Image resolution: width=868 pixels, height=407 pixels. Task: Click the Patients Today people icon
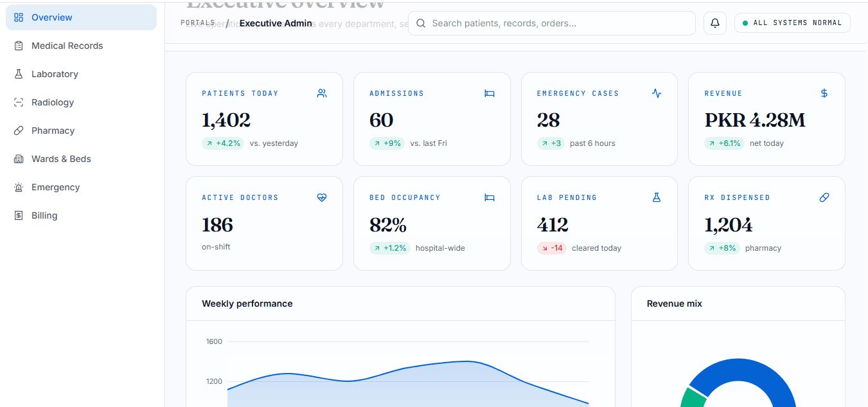coord(322,93)
